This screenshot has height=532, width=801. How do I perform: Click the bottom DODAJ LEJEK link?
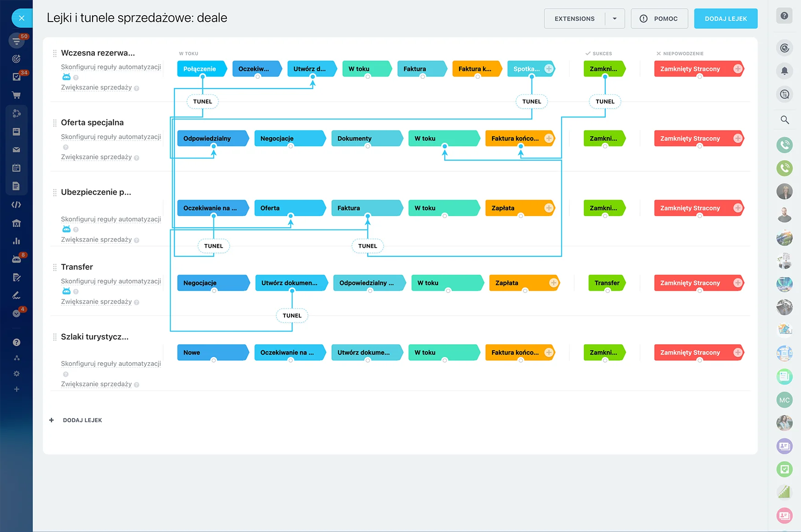[82, 420]
